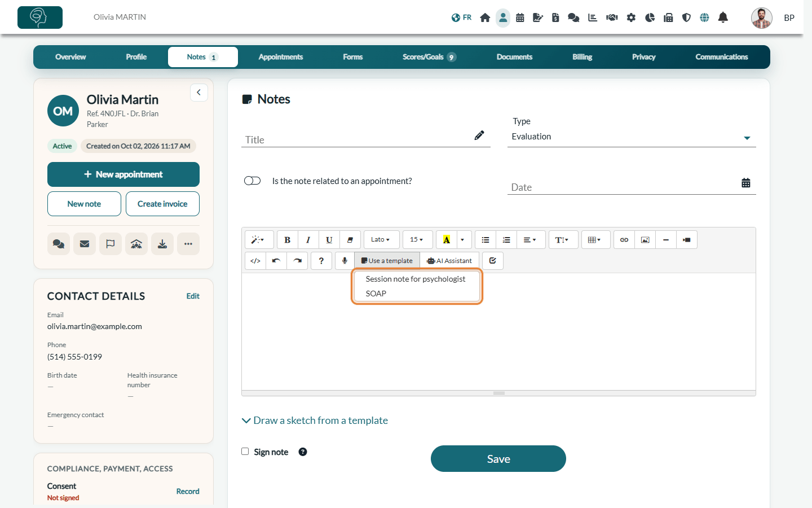This screenshot has width=812, height=508.
Task: Choose the SOAP template
Action: click(x=417, y=294)
